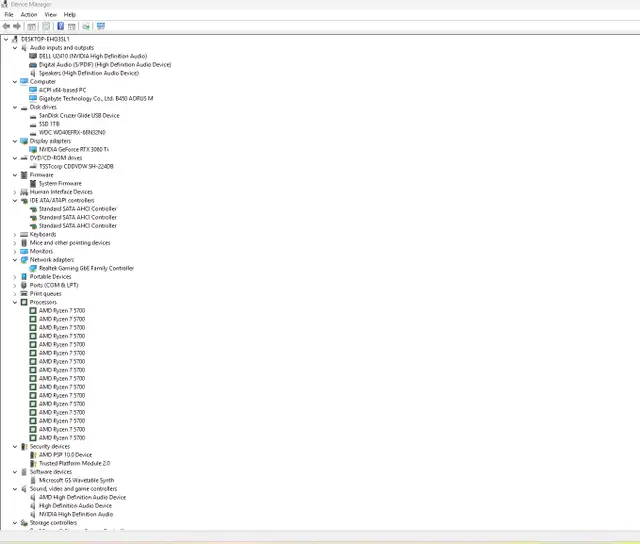The width and height of the screenshot is (640, 544).
Task: Select DELL U2410 (NVIDIA High Definition Audio)
Action: pyautogui.click(x=93, y=56)
